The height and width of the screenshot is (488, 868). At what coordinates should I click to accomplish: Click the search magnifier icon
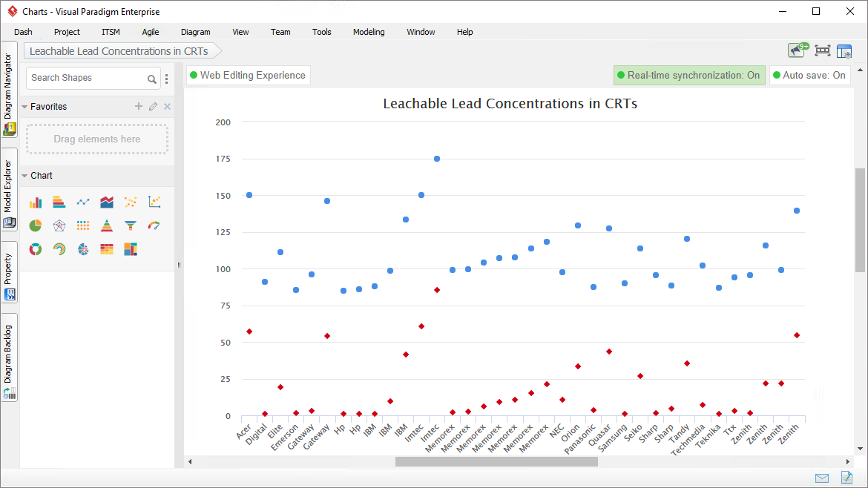(151, 79)
